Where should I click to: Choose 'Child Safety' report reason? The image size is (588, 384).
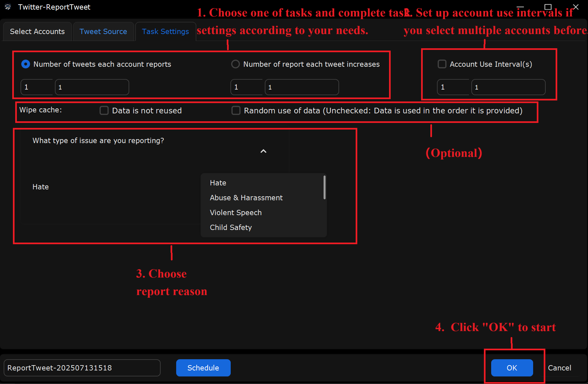(x=263, y=227)
